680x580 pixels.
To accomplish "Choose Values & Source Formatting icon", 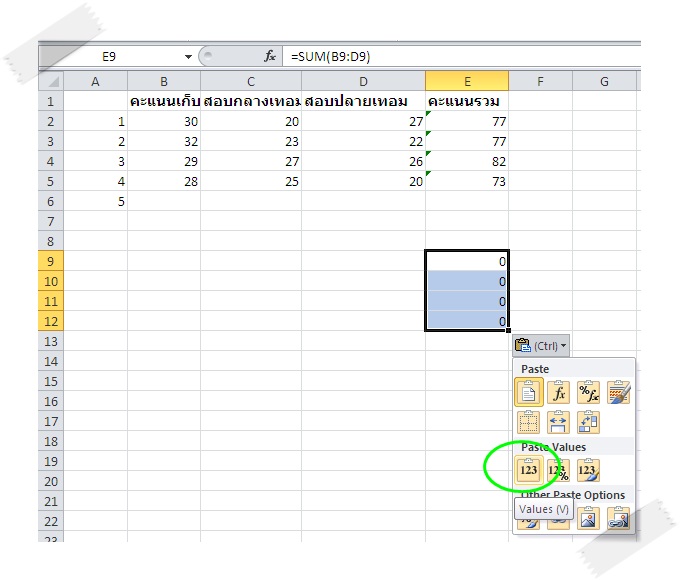I will (x=588, y=470).
